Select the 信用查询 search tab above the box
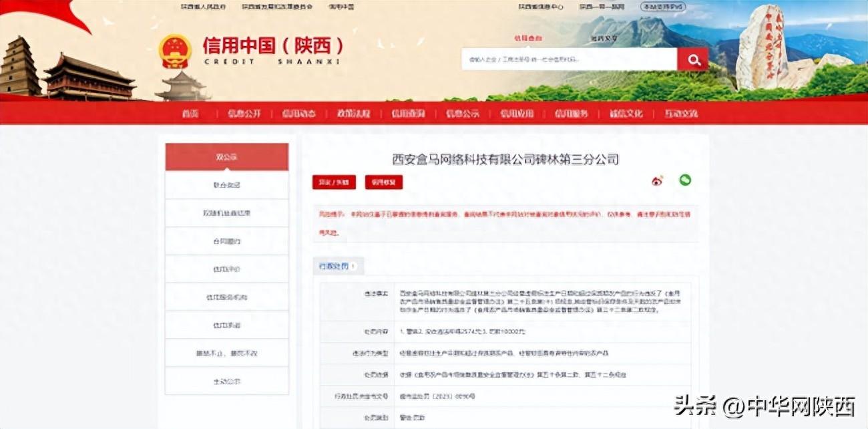This screenshot has height=429, width=868. [527, 39]
